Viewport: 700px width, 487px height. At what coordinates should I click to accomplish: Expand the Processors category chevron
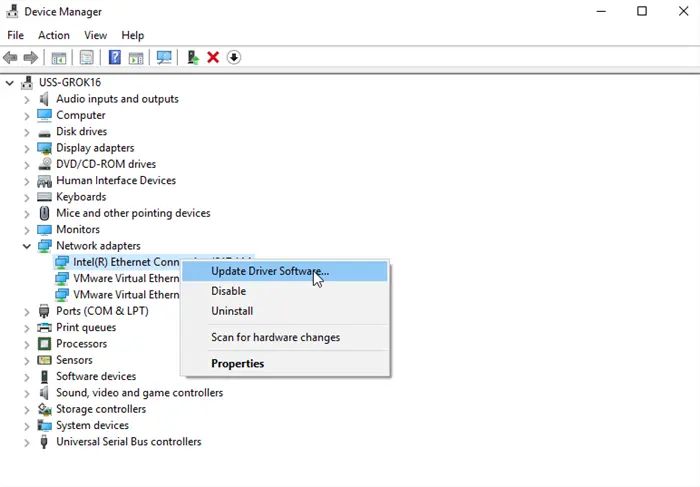coord(27,344)
